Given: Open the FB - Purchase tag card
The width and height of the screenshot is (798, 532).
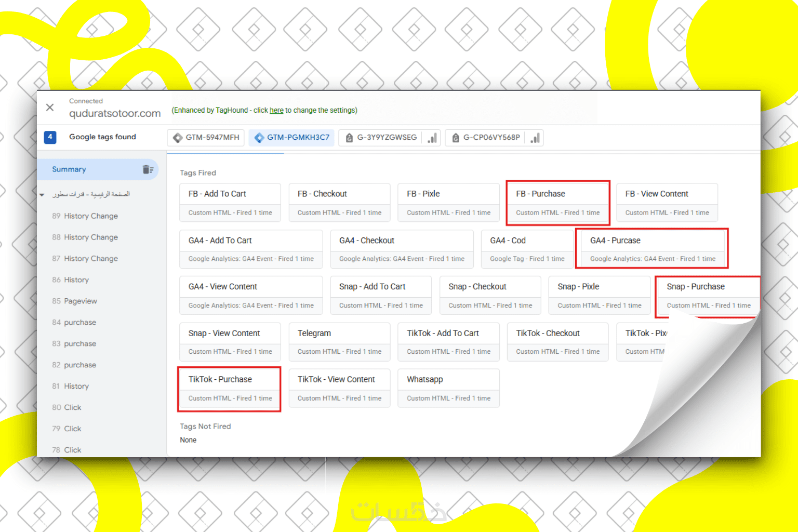Looking at the screenshot, I should click(x=558, y=203).
